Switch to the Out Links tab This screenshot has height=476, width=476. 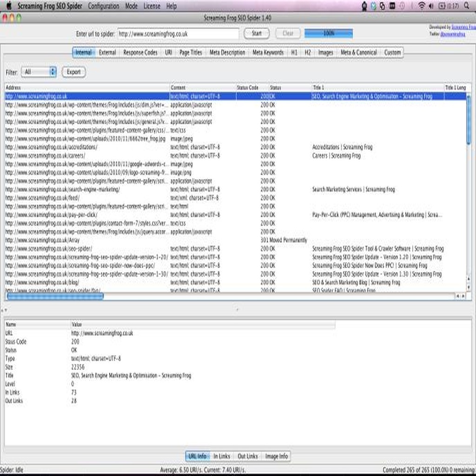(x=247, y=456)
